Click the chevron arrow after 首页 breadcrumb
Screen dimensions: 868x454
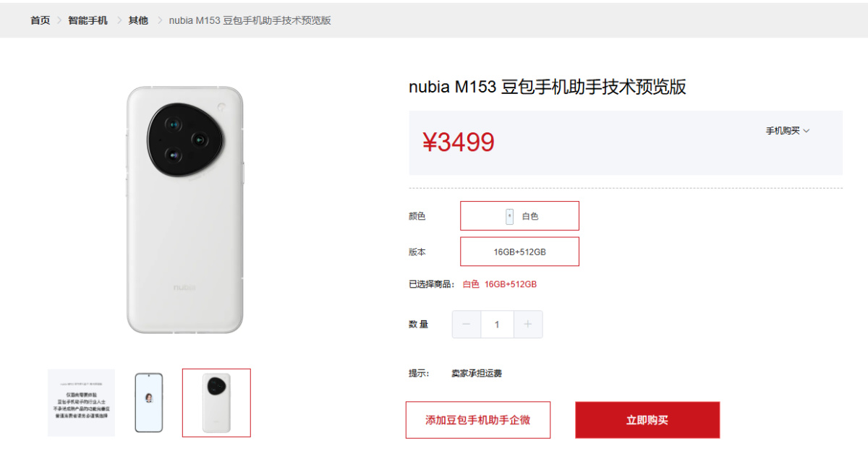pos(59,20)
